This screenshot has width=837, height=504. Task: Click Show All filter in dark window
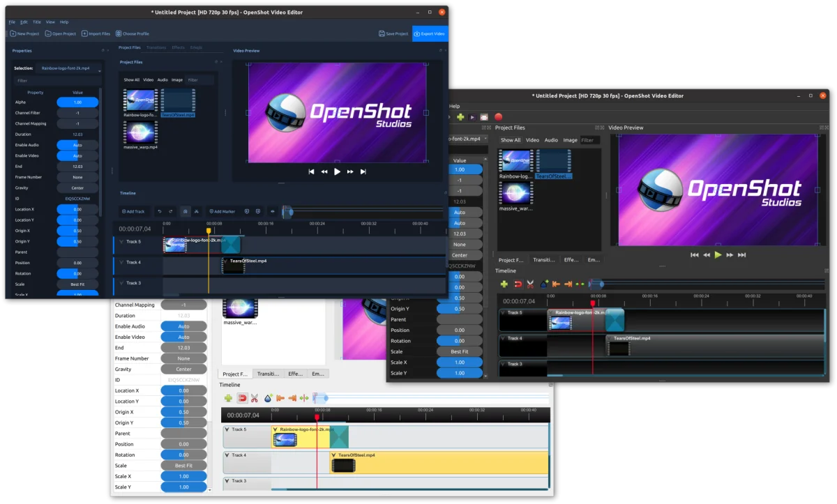coord(511,140)
